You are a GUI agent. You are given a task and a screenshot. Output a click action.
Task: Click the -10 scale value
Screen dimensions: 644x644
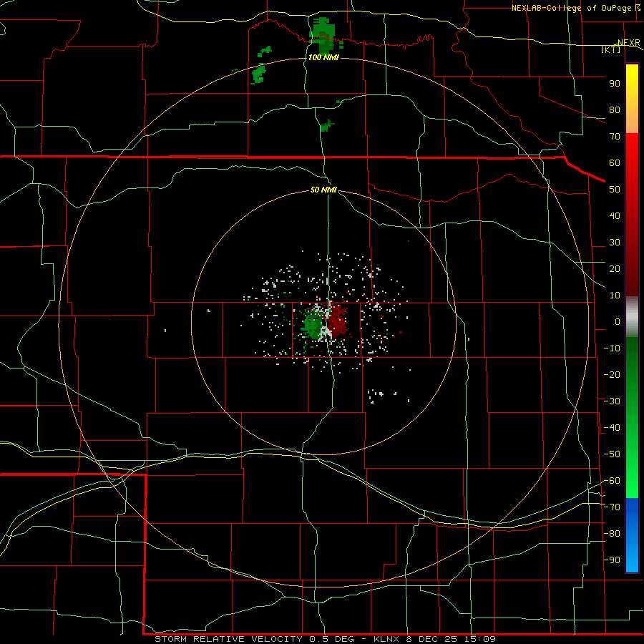click(x=612, y=348)
